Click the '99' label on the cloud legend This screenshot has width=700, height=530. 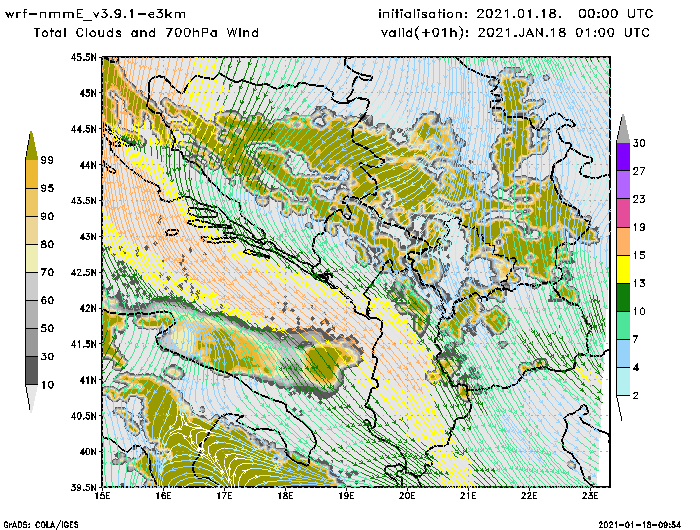click(47, 160)
